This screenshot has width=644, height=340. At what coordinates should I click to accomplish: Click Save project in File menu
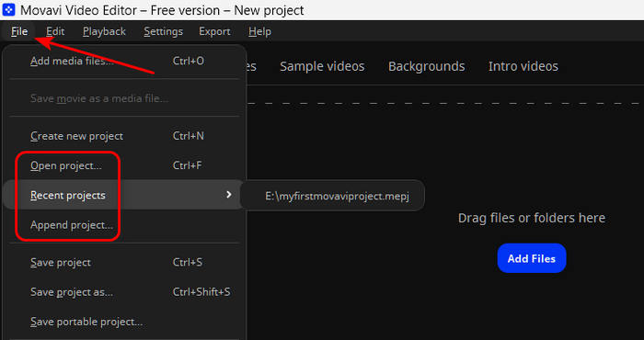(x=124, y=263)
